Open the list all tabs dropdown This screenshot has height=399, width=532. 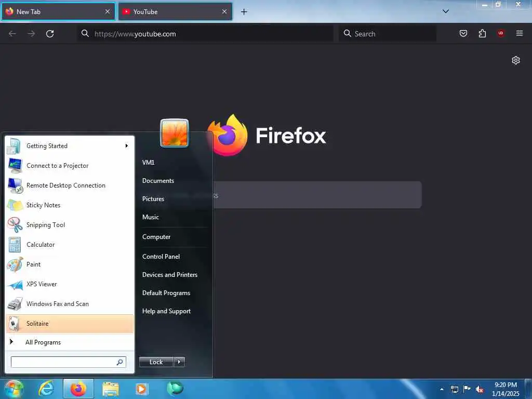click(446, 11)
